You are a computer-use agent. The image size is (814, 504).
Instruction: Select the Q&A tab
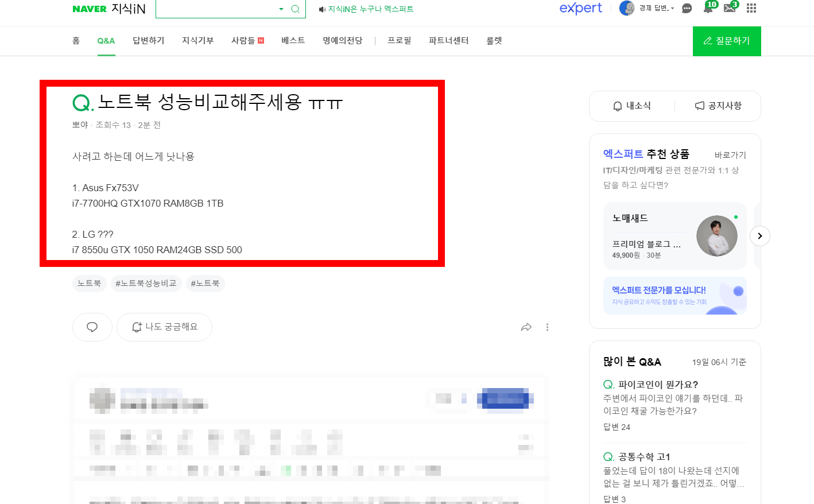click(x=106, y=41)
